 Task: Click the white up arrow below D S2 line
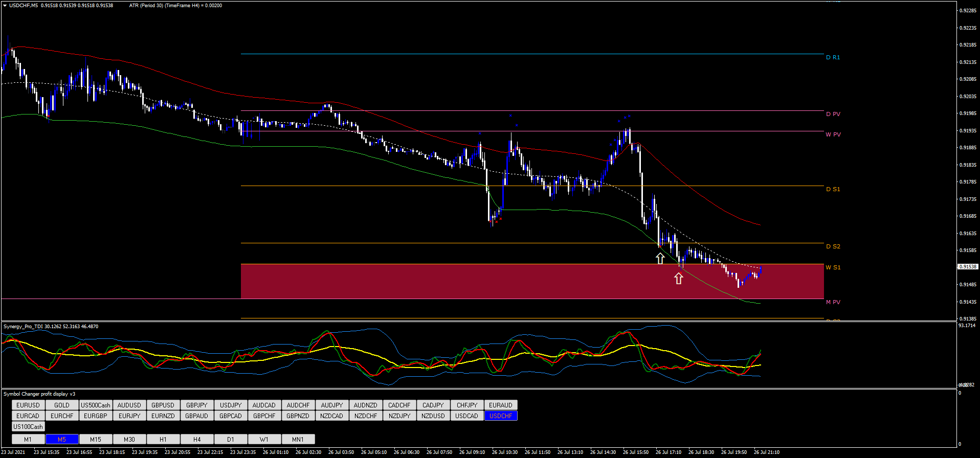[660, 259]
